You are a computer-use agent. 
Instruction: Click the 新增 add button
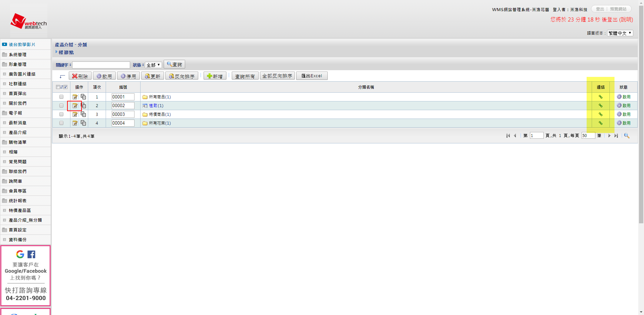click(215, 76)
